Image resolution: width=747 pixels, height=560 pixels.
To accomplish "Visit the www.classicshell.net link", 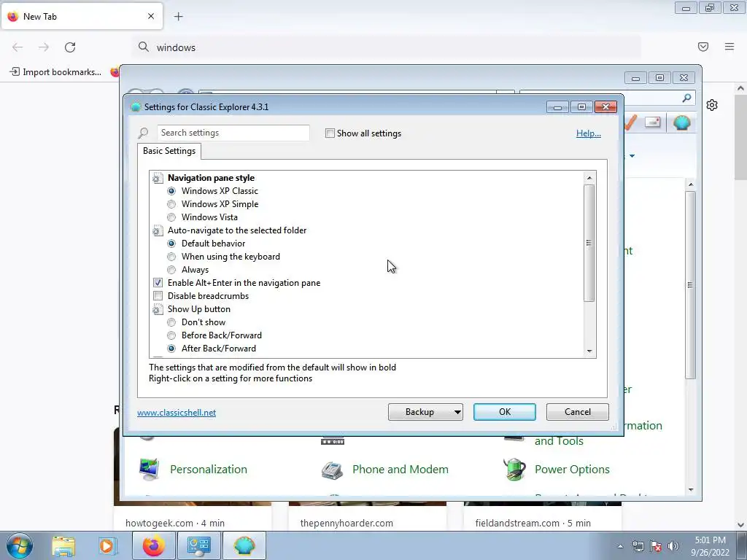I will pyautogui.click(x=177, y=413).
